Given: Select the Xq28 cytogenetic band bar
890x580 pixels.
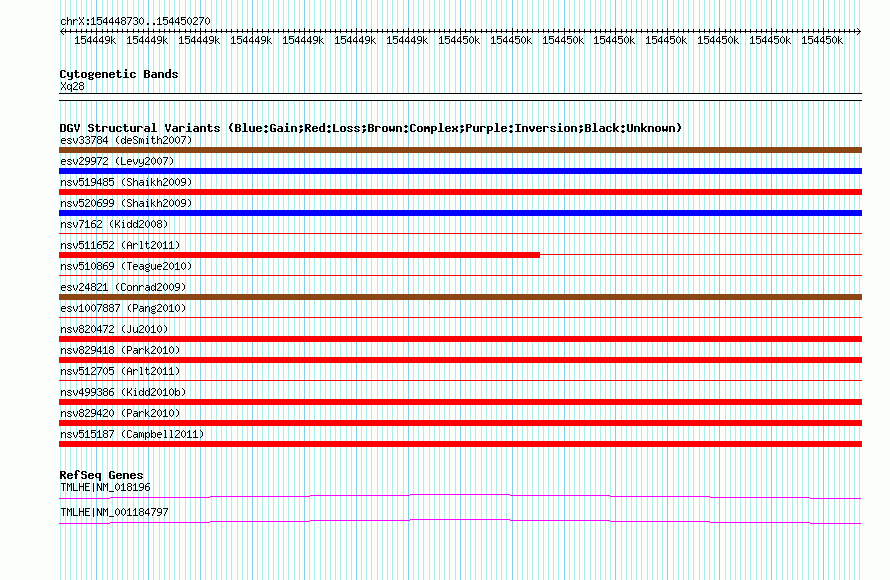Looking at the screenshot, I should [460, 97].
